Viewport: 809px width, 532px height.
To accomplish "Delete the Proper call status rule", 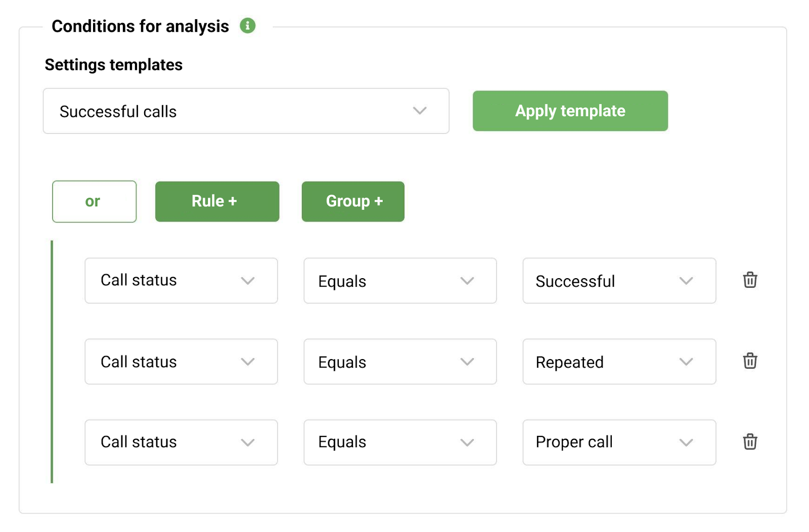I will pyautogui.click(x=750, y=441).
